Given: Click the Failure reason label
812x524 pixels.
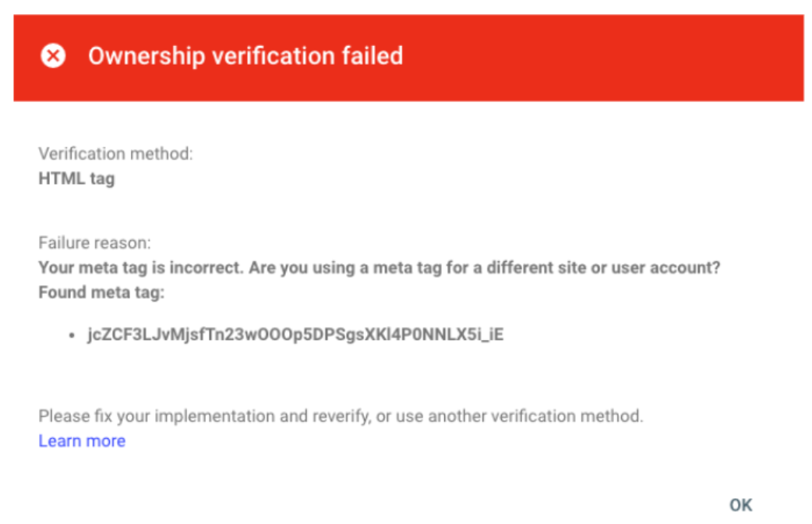Looking at the screenshot, I should [95, 243].
